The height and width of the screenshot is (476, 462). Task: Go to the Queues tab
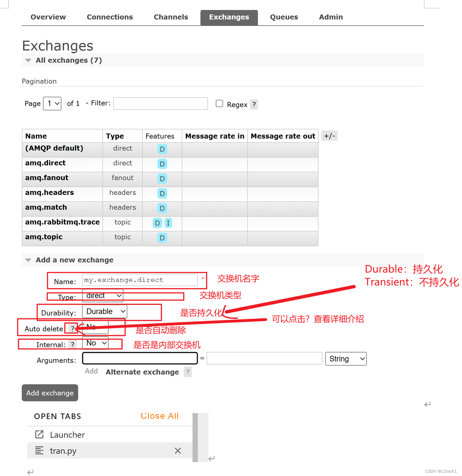tap(284, 17)
